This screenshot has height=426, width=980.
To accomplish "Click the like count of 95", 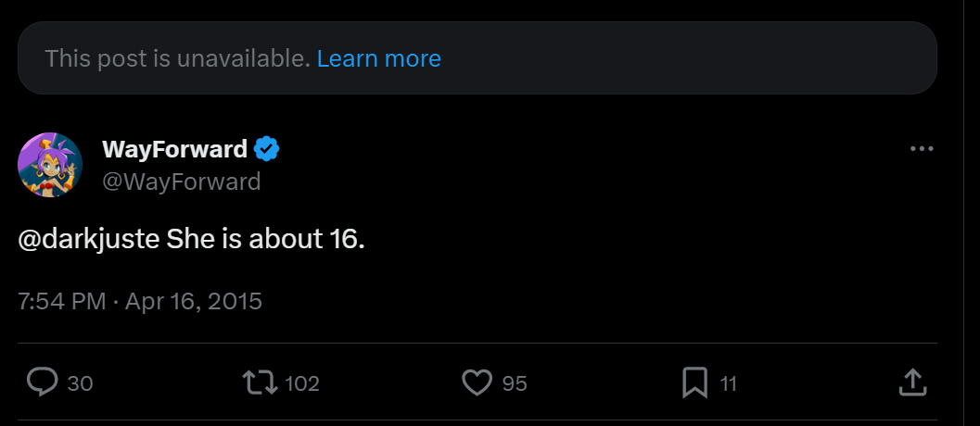I will (x=515, y=383).
